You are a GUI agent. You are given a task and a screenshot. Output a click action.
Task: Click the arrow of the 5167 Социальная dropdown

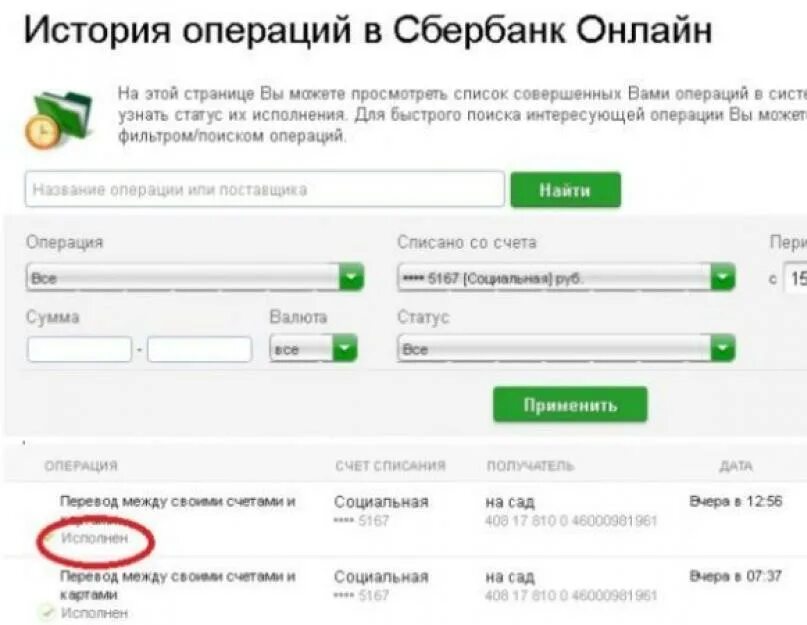pos(723,278)
